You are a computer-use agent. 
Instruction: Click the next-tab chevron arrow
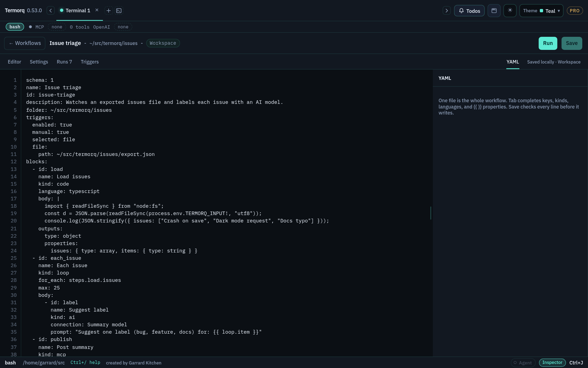coord(446,11)
